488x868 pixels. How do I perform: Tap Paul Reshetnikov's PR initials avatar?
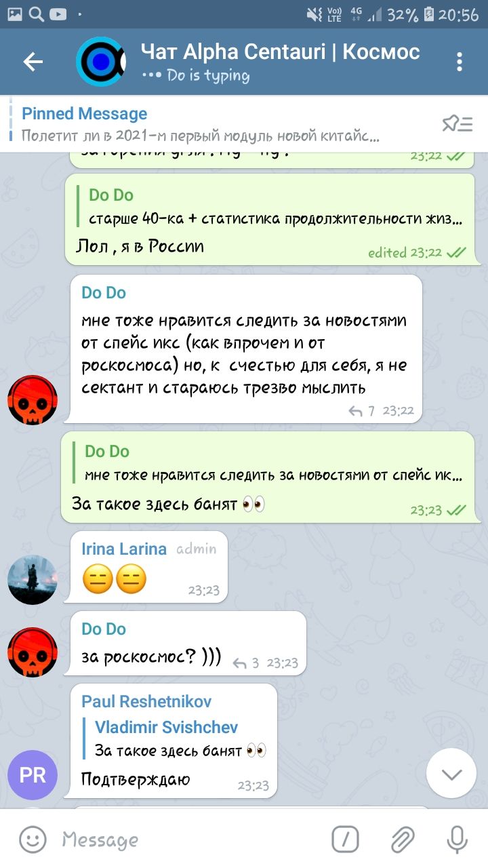pyautogui.click(x=33, y=774)
